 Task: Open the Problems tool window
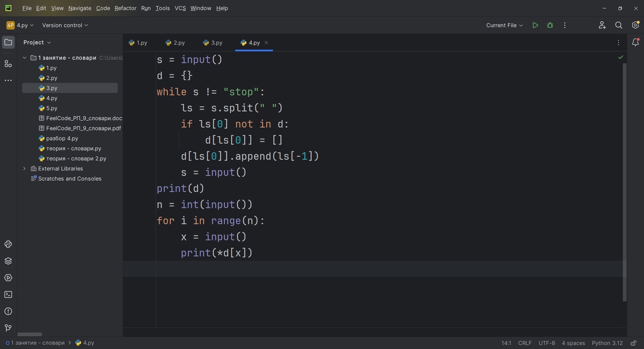pos(8,311)
